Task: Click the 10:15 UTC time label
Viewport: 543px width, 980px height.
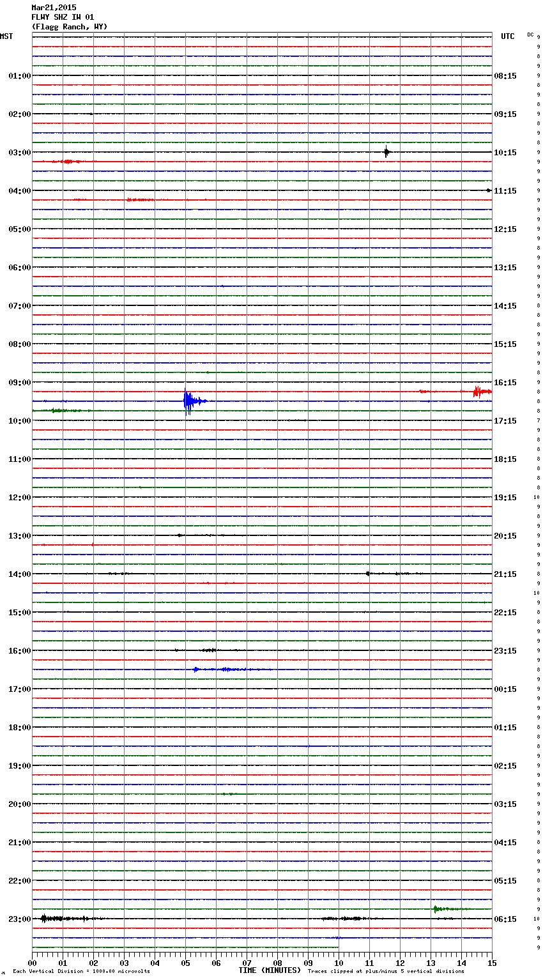Action: click(x=505, y=153)
